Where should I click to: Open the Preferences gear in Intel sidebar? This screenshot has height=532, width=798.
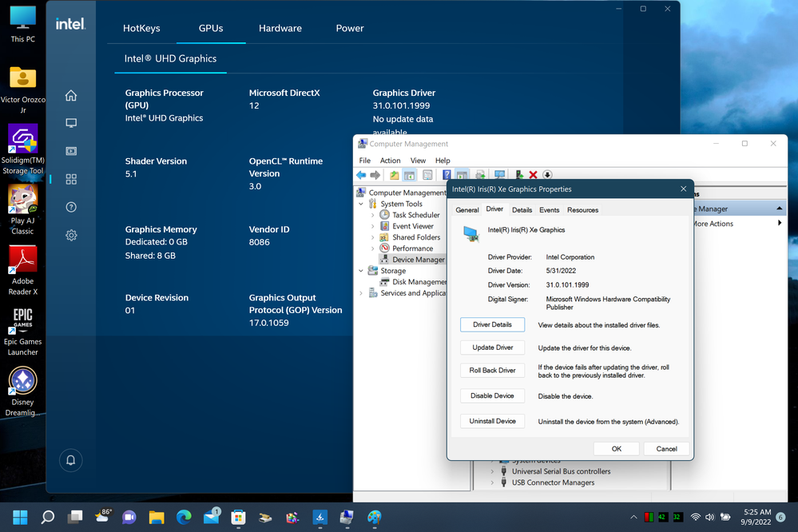pos(71,235)
